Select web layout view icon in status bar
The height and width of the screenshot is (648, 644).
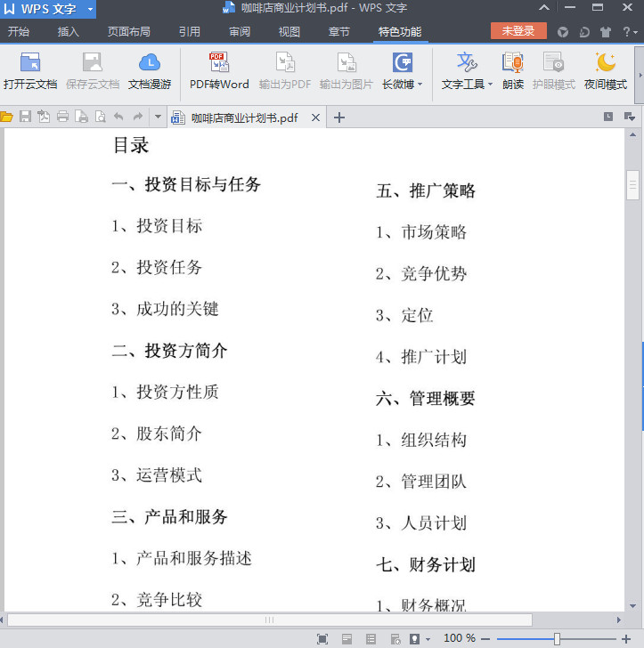coord(395,639)
